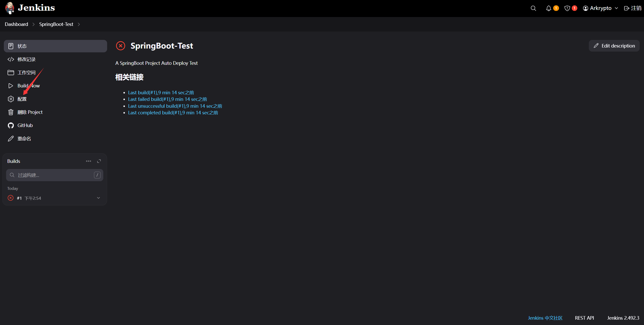Open Builds three-dot options menu
Viewport: 644px width, 325px height.
tap(88, 161)
